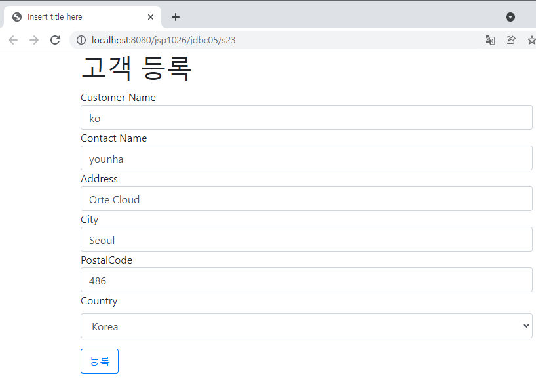Viewport: 536px width, 392px height.
Task: Click the Address label
Action: pos(99,179)
